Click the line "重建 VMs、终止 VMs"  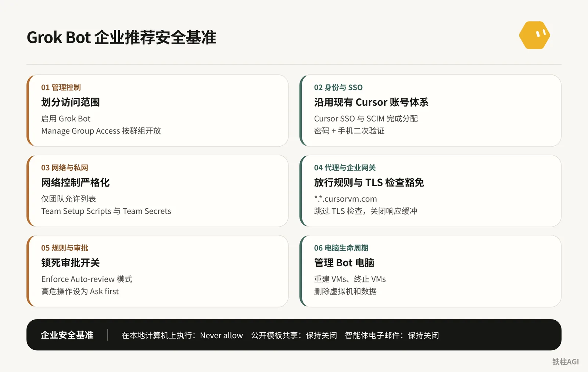pyautogui.click(x=350, y=279)
